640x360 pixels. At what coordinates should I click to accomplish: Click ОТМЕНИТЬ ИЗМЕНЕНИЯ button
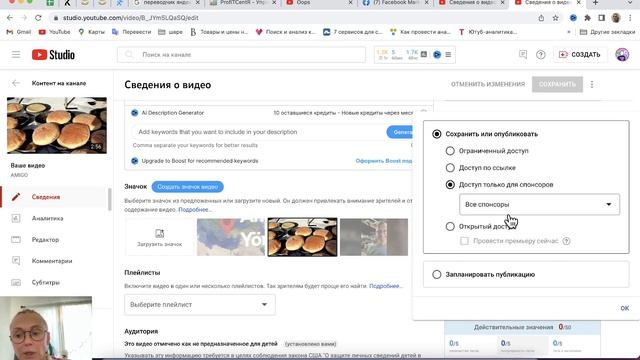[x=488, y=84]
